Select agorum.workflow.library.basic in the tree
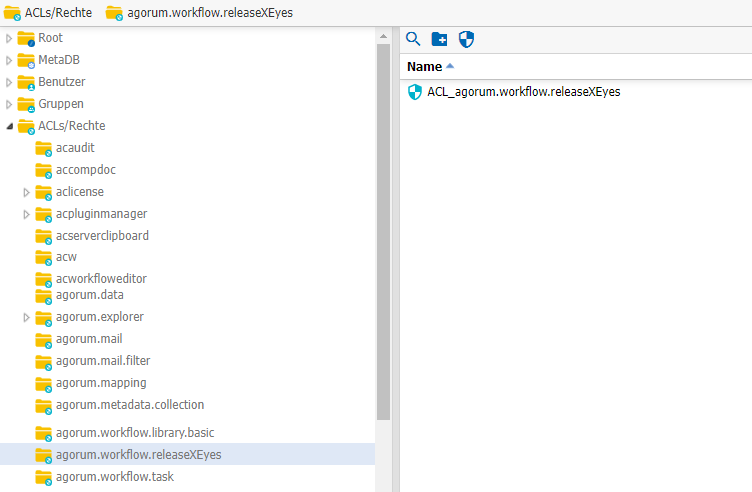The image size is (752, 492). 135,433
